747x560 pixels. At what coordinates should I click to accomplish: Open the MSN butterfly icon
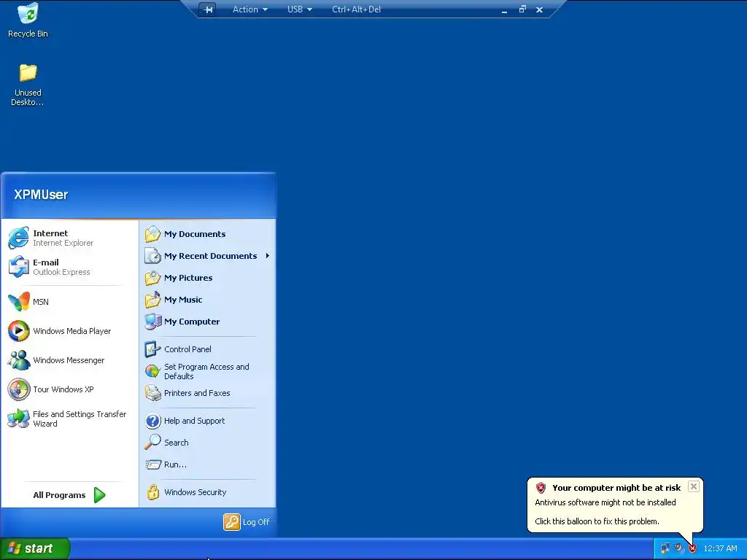[x=18, y=301]
